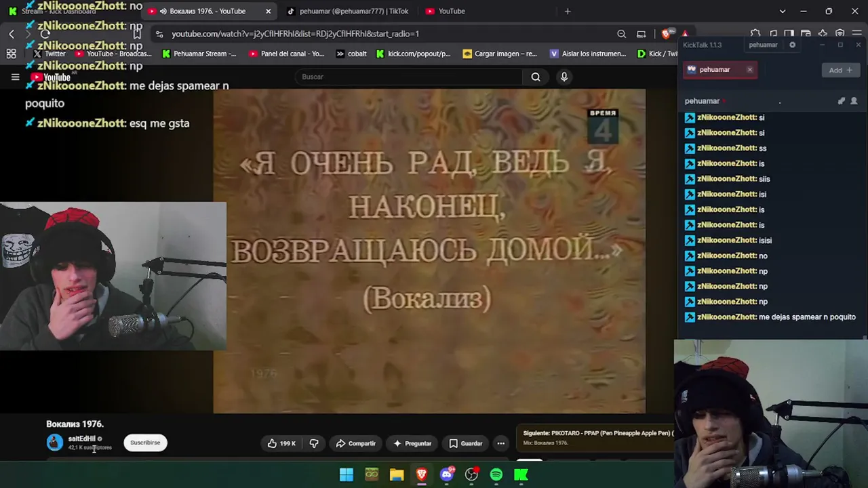The height and width of the screenshot is (488, 868).
Task: Click the YouTube Buscar search field
Action: pyautogui.click(x=409, y=77)
